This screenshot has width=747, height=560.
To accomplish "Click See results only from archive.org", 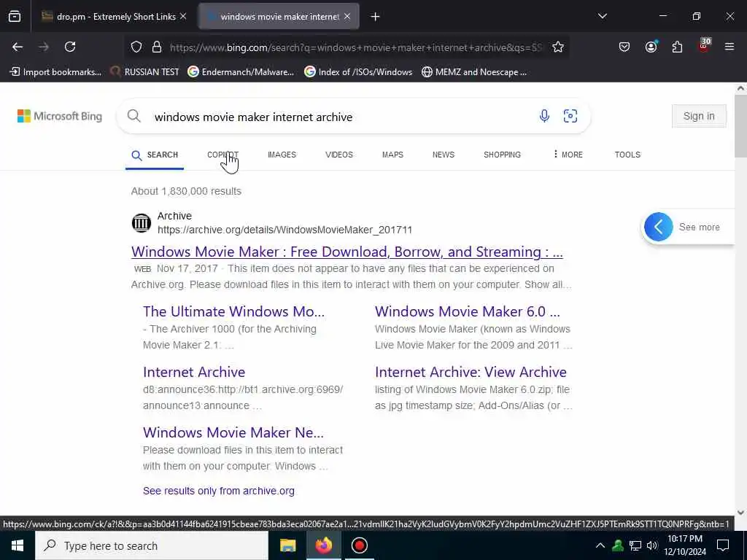I will pos(219,491).
